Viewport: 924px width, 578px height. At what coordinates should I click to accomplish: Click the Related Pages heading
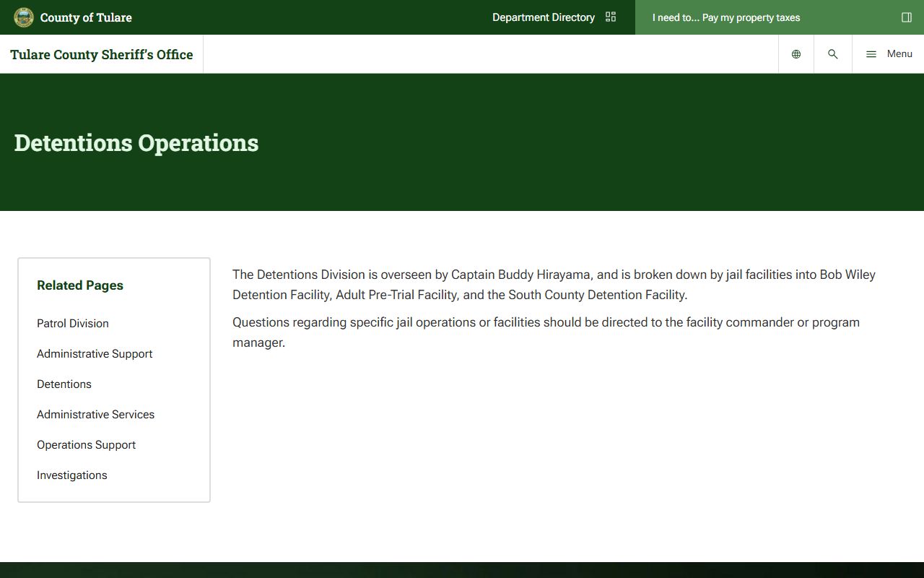pyautogui.click(x=80, y=285)
